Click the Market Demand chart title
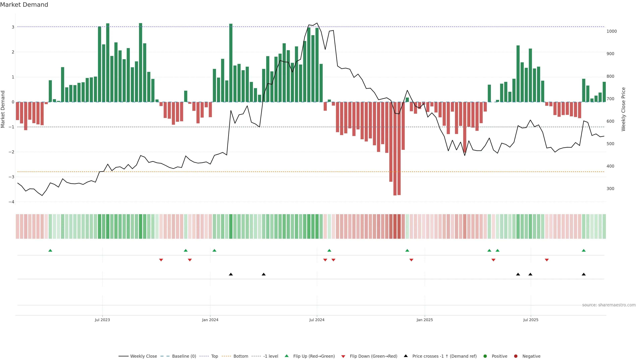The height and width of the screenshot is (362, 644). coord(24,5)
